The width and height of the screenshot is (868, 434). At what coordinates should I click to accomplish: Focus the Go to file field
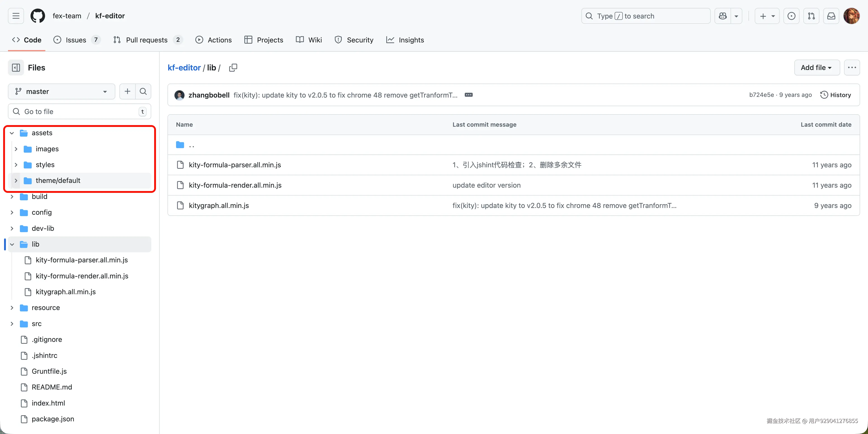pos(79,112)
